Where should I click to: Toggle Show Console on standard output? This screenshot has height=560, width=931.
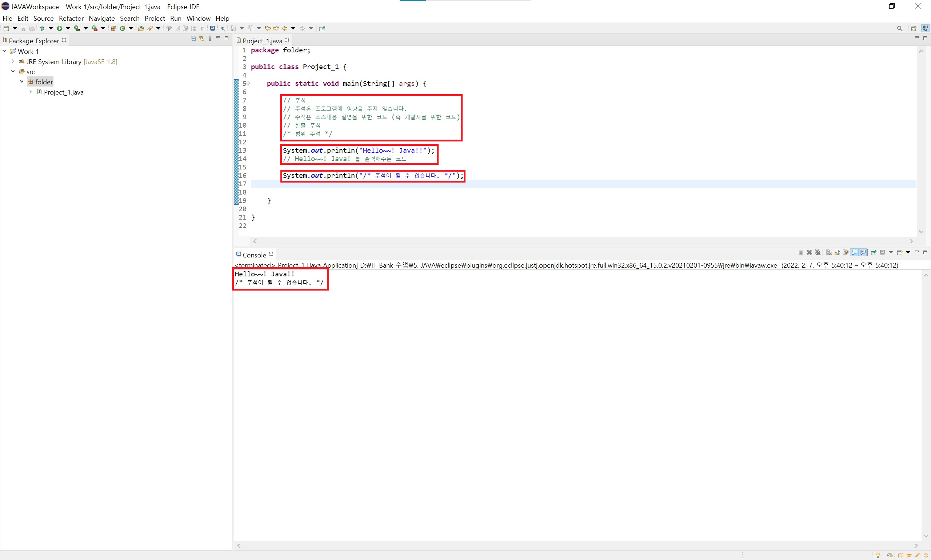click(x=854, y=252)
